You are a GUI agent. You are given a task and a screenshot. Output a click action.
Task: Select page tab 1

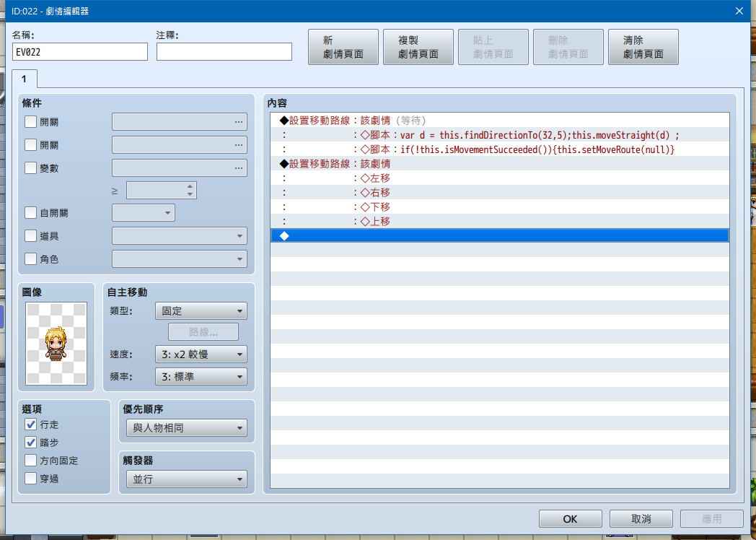(x=24, y=79)
